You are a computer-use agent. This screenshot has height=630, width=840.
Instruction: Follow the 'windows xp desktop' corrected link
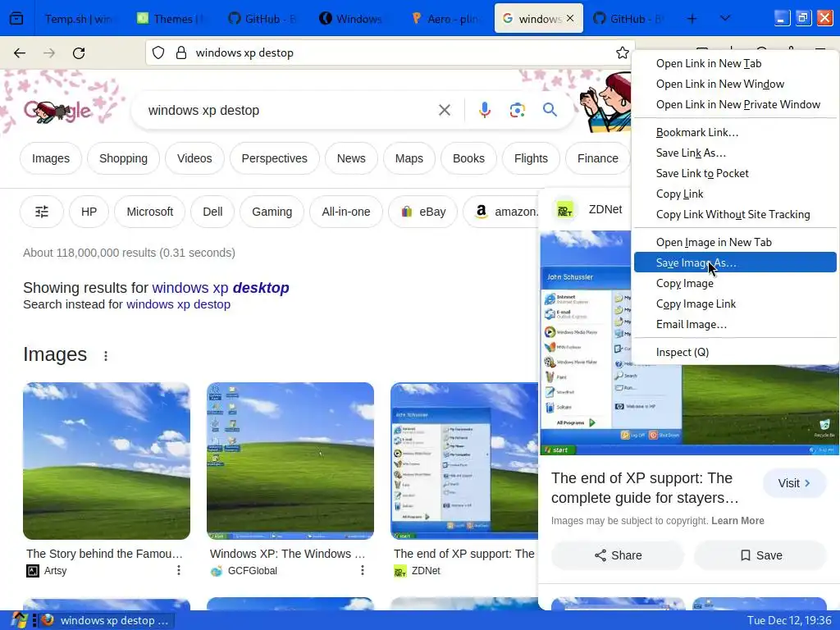(x=221, y=288)
